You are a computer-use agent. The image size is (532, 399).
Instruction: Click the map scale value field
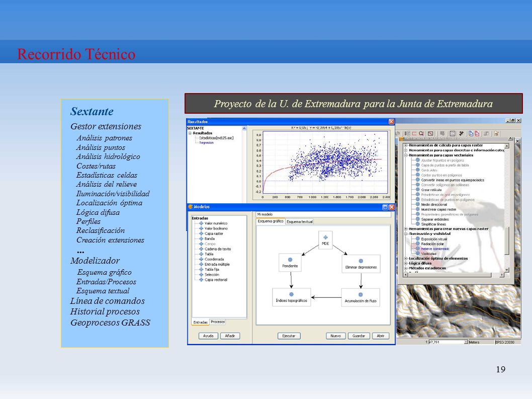(446, 342)
